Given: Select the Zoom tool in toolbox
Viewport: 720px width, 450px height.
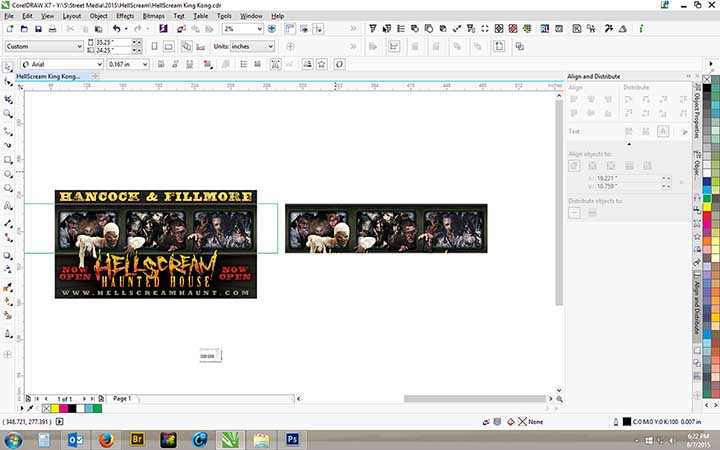Looking at the screenshot, I should point(8,113).
